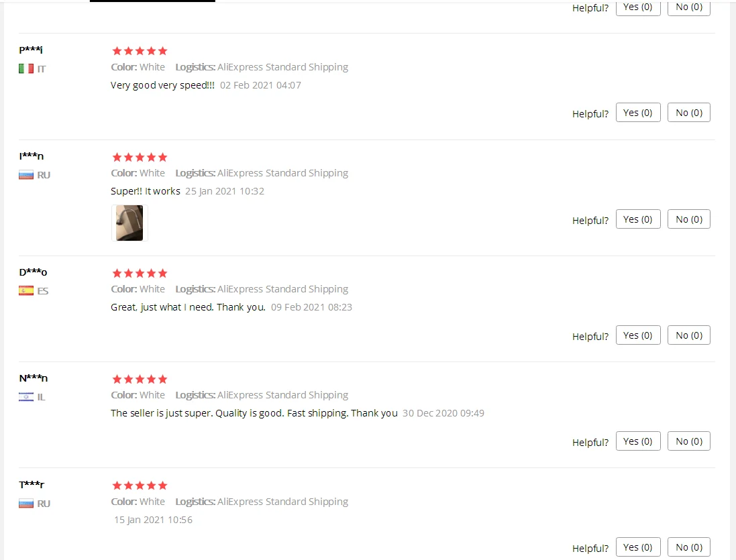Click the Russia flag icon under T***r

(26, 503)
